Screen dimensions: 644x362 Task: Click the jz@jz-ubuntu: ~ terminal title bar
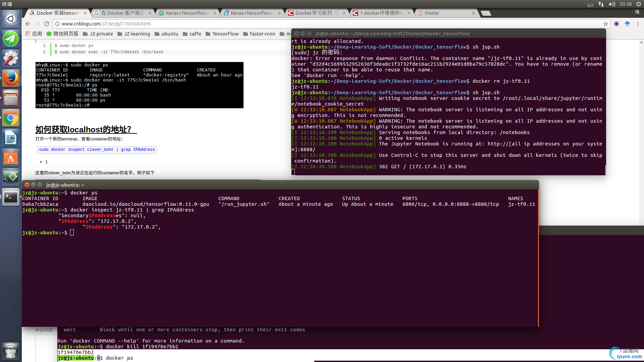280,185
